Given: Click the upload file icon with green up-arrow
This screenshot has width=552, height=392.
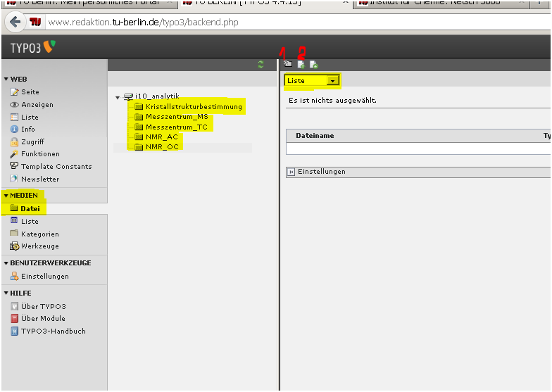Looking at the screenshot, I should click(x=301, y=65).
